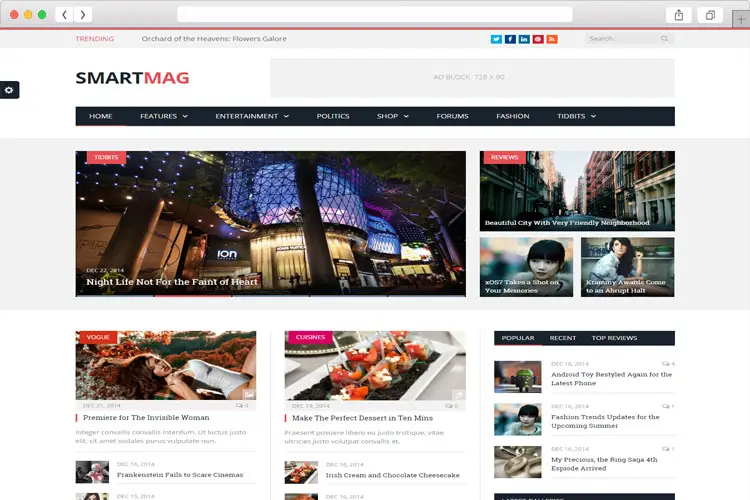Click comment icon on My Precious article
750x500 pixels.
665,449
